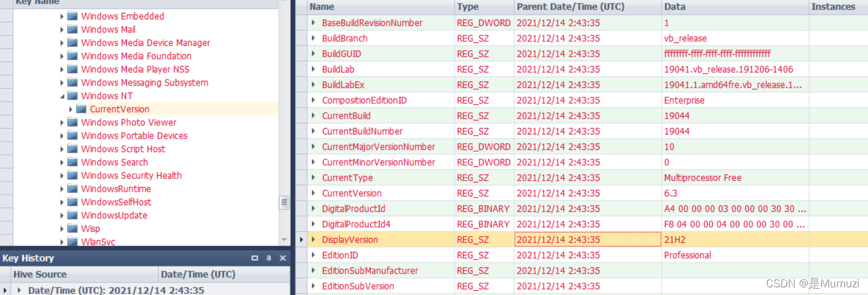Expand the DigitalProductId value row
This screenshot has width=868, height=295.
point(314,209)
